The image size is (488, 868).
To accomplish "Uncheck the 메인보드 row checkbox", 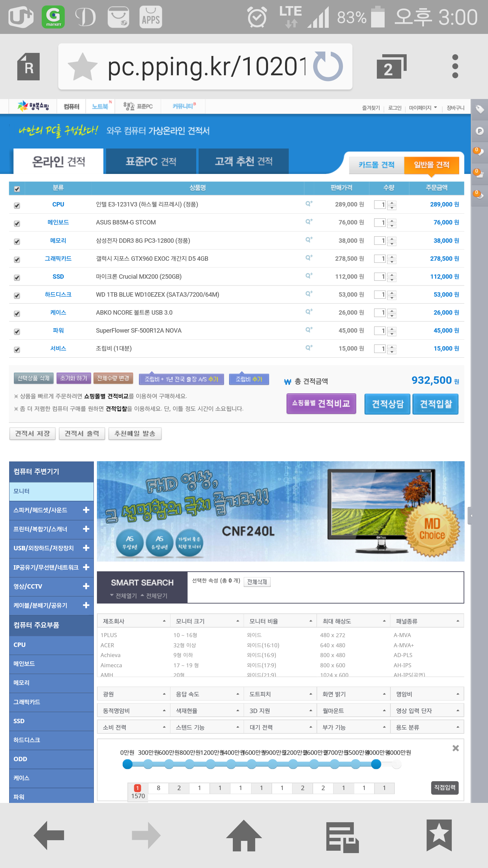I will [x=17, y=223].
